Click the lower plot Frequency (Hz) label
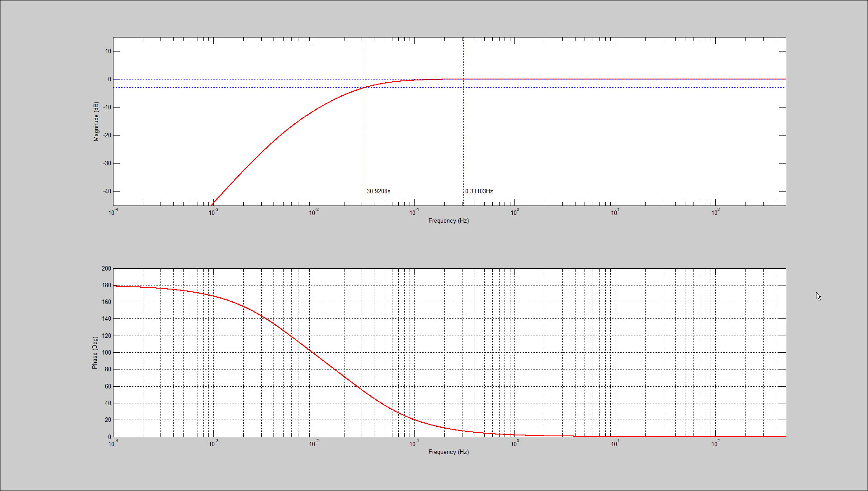 click(x=448, y=452)
